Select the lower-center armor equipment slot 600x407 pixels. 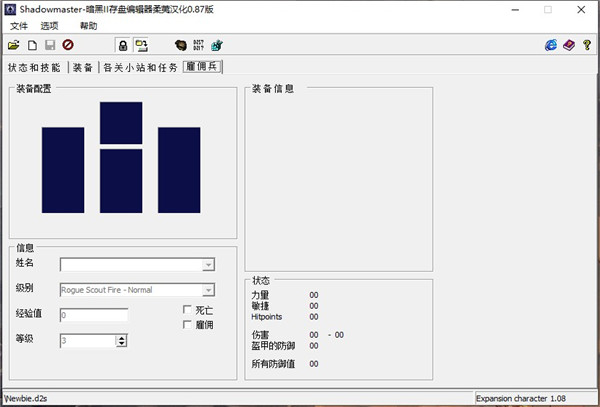tap(121, 181)
